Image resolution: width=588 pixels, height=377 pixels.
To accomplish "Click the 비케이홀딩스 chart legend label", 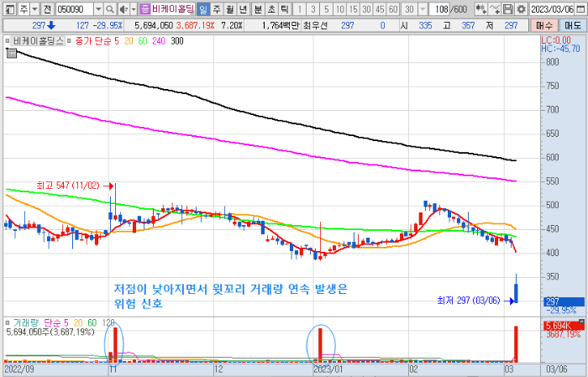I will [x=38, y=41].
